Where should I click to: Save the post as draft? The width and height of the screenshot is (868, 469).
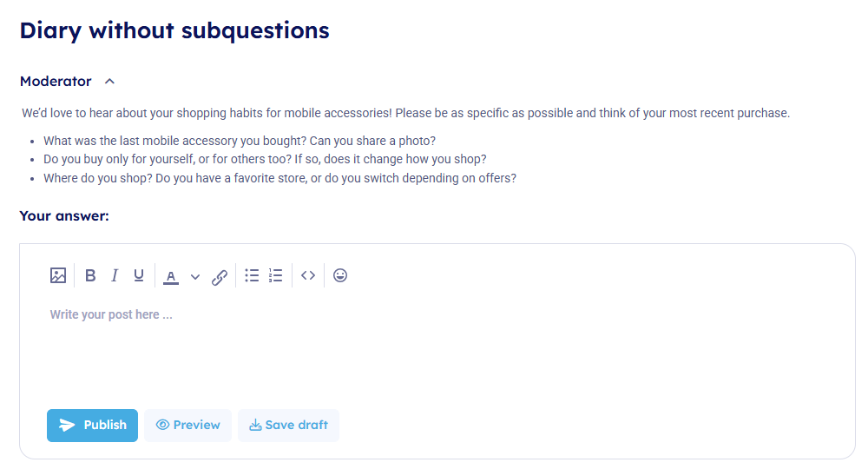(288, 426)
